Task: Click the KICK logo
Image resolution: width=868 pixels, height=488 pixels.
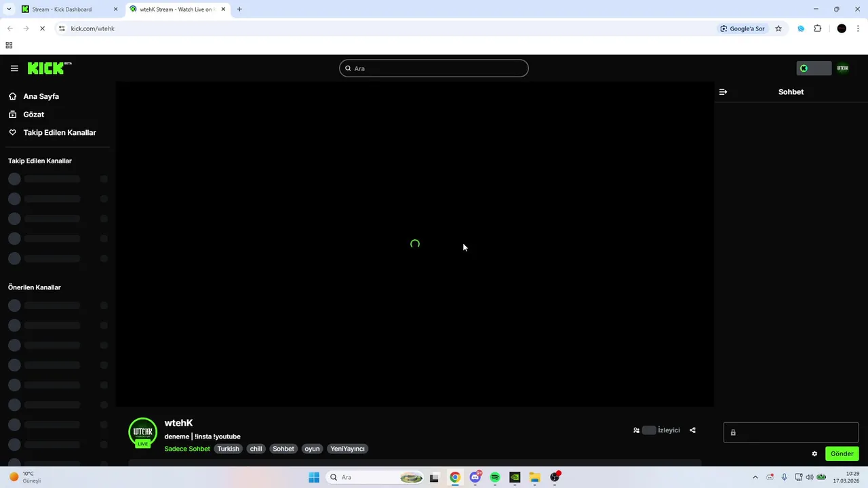Action: click(x=50, y=68)
